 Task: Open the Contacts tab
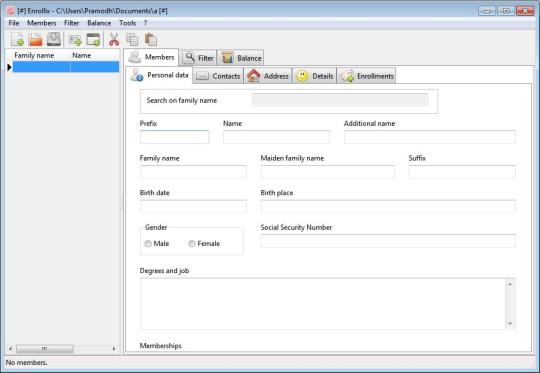pos(218,76)
